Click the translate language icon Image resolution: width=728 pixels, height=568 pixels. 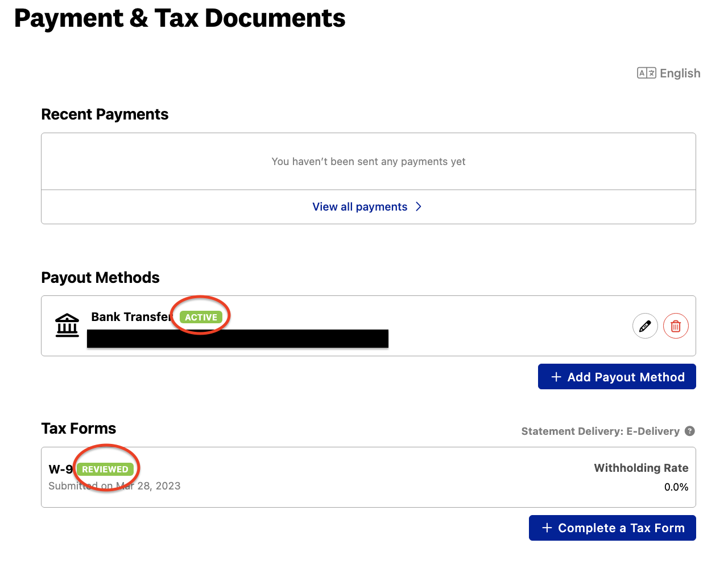[x=646, y=73]
